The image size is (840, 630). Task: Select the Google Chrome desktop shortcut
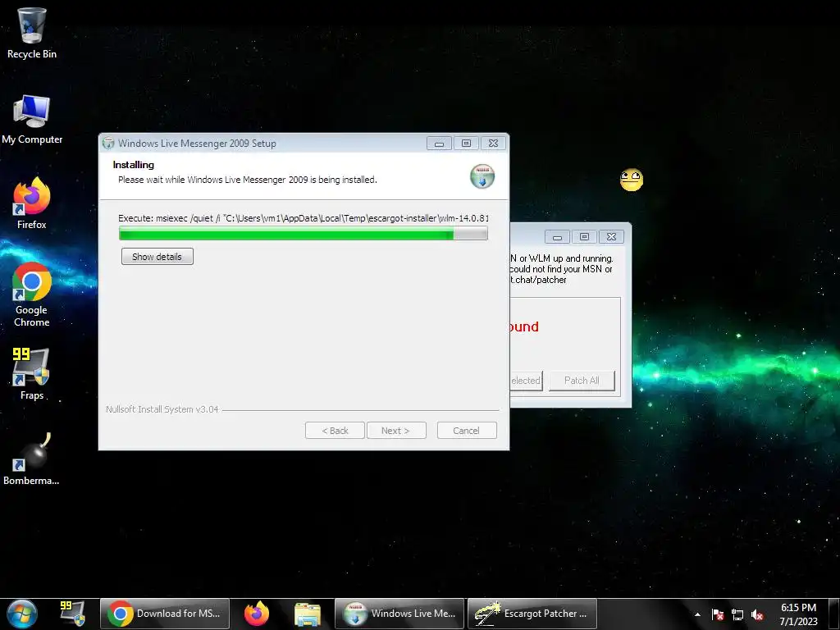(x=32, y=294)
